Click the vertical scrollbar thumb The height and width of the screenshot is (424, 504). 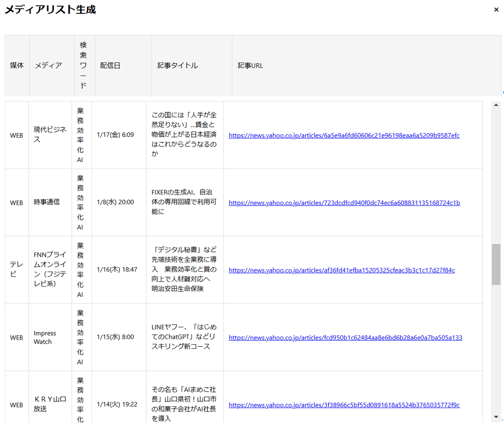pyautogui.click(x=496, y=264)
